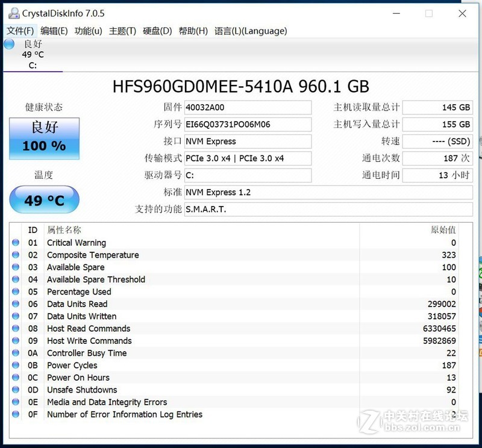The height and width of the screenshot is (448, 482).
Task: Open the 主题(T) menu
Action: (122, 31)
